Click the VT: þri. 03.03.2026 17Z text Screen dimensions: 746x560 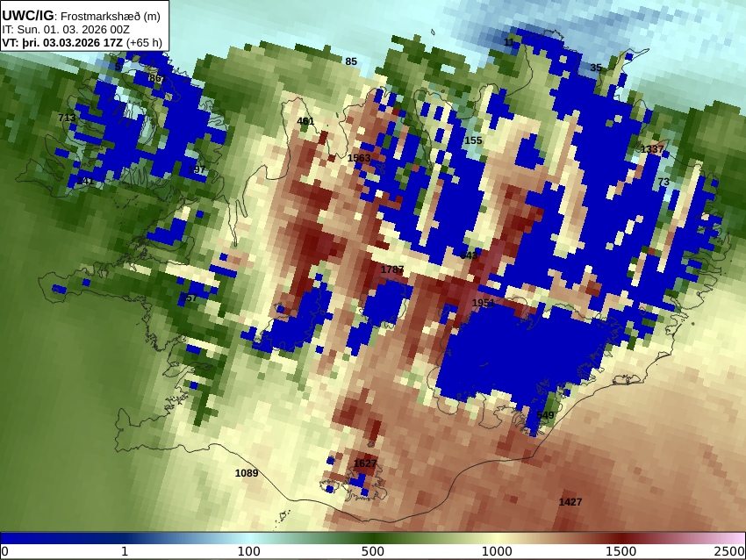(x=61, y=42)
